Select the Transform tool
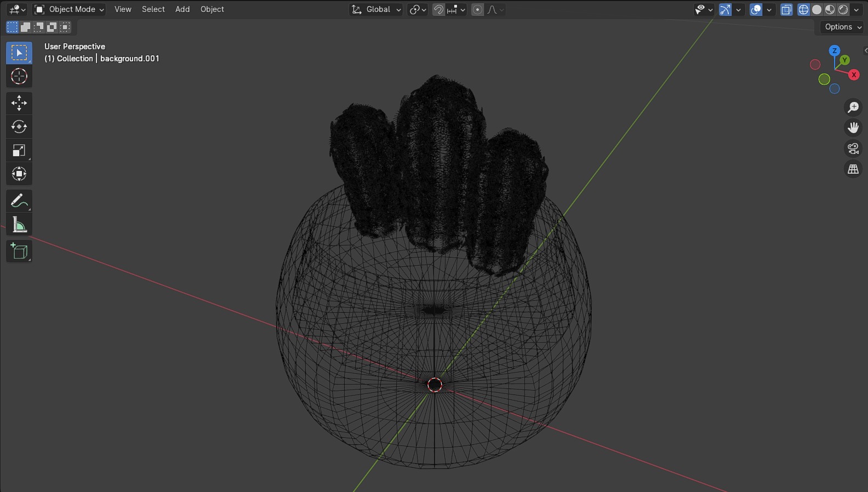The width and height of the screenshot is (868, 492). point(19,174)
